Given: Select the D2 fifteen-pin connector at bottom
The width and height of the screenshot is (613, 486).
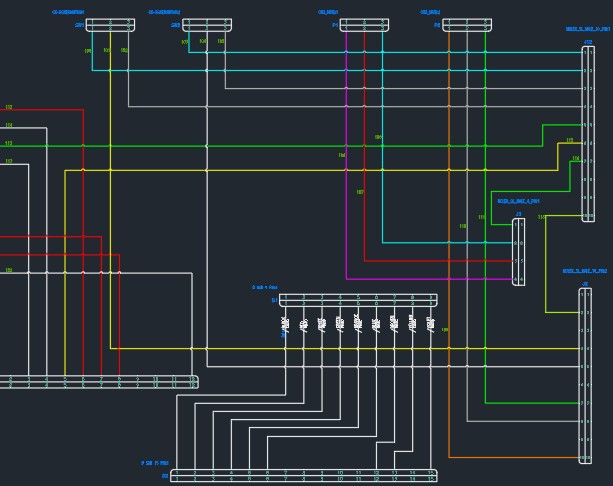Looking at the screenshot, I should click(304, 475).
